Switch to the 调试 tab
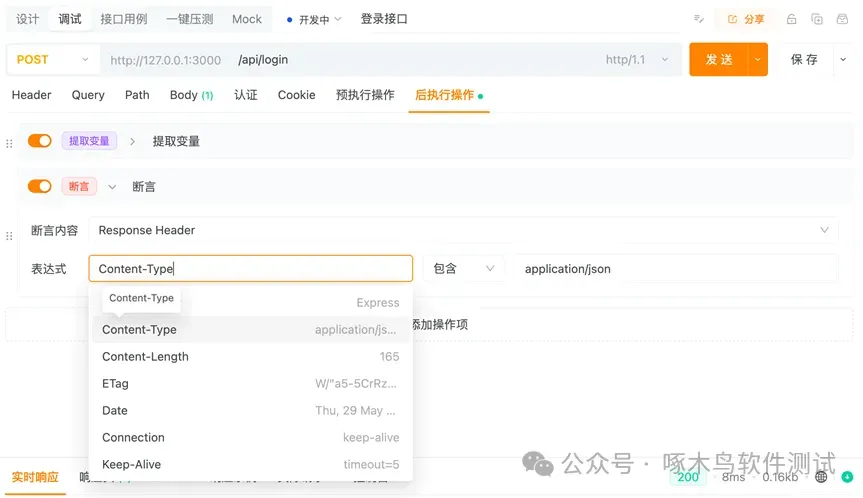Image resolution: width=863 pixels, height=498 pixels. pyautogui.click(x=70, y=19)
